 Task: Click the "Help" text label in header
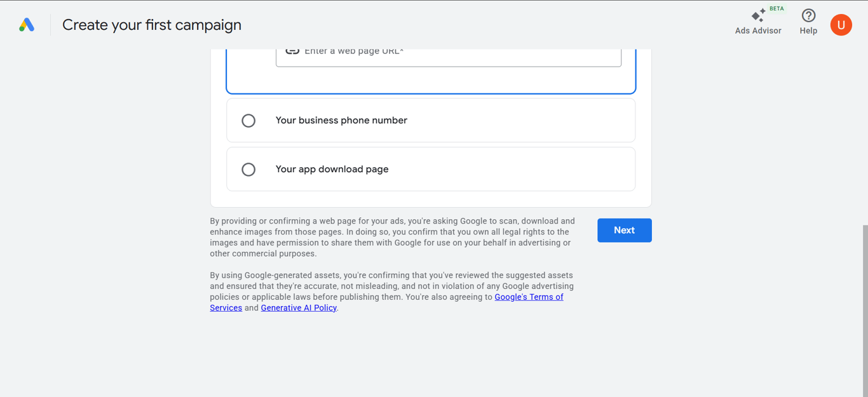(808, 30)
